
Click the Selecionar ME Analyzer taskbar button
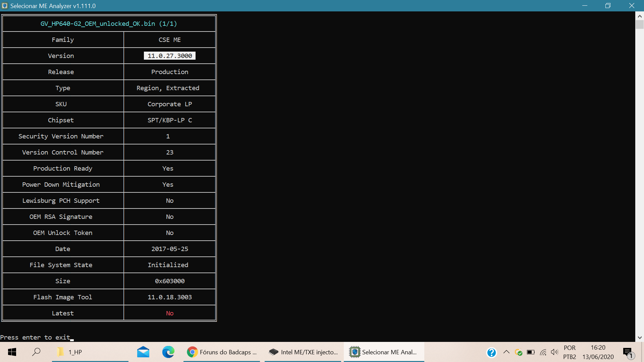[384, 352]
